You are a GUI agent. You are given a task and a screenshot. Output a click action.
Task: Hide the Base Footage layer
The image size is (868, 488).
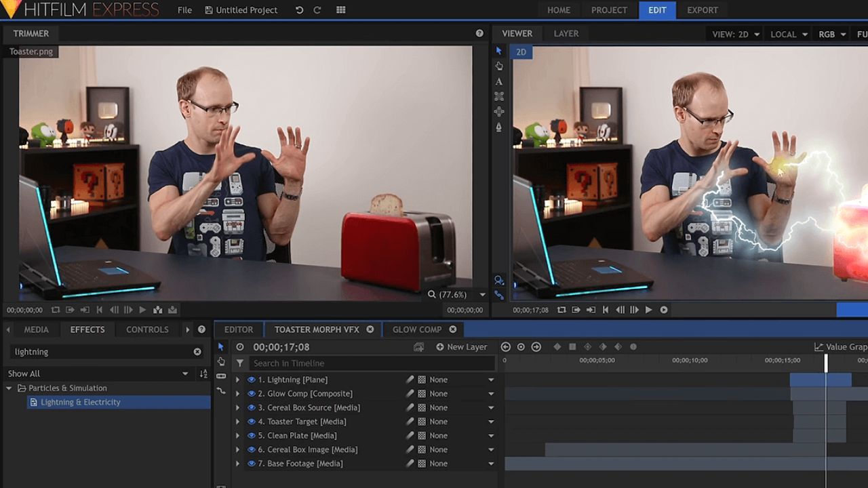252,464
